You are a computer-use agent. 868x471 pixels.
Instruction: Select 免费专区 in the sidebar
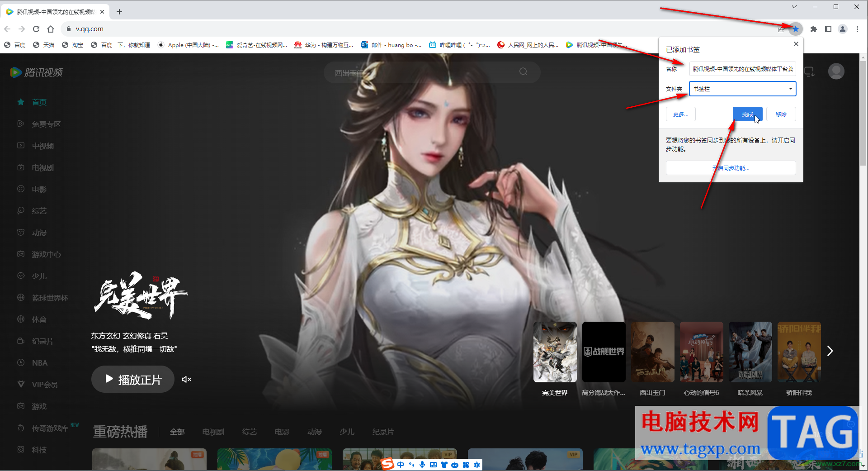[x=39, y=124]
